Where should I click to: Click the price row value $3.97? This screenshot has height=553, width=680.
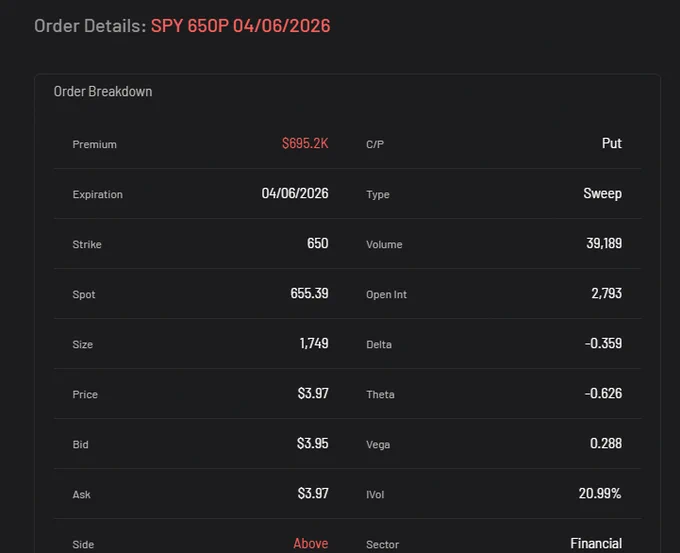[313, 393]
